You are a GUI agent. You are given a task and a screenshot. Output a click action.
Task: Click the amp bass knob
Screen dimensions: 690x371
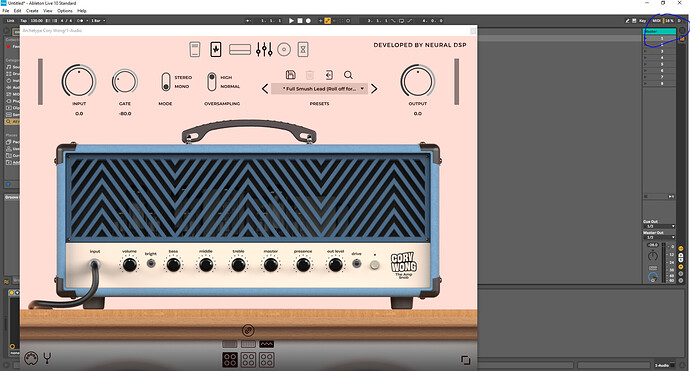coord(173,265)
